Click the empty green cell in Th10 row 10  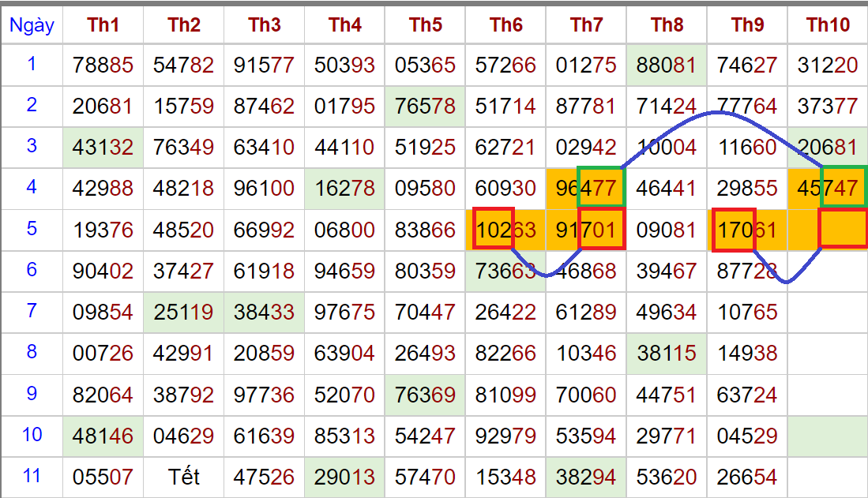828,435
